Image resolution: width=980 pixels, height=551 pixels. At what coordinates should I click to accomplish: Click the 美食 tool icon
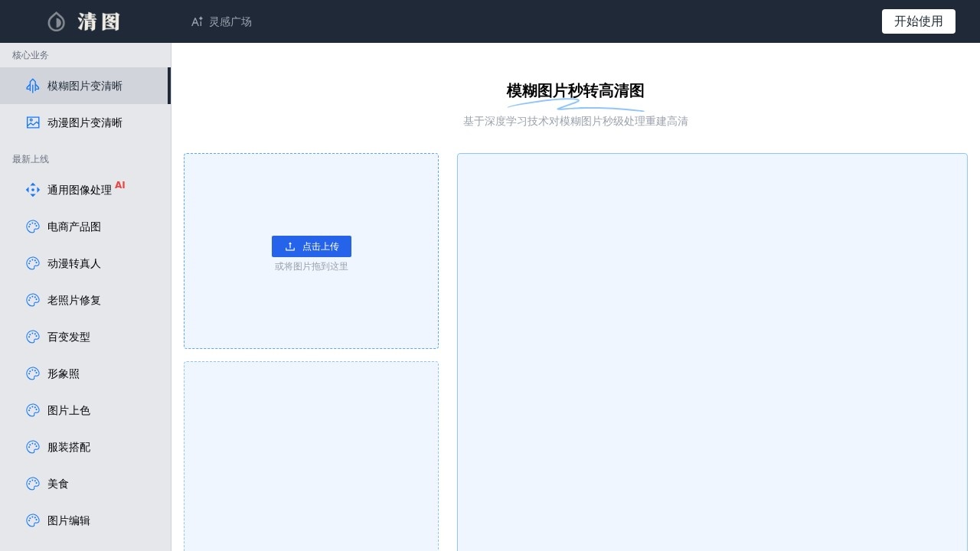coord(32,484)
